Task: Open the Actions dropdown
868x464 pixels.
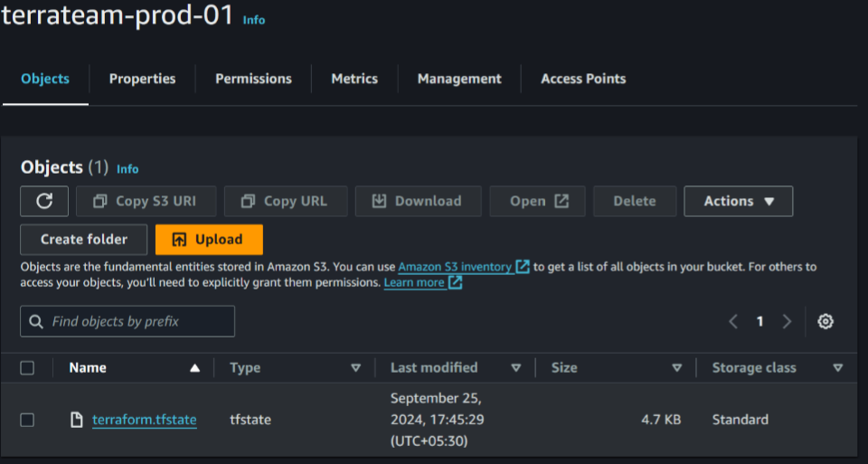Action: (739, 201)
